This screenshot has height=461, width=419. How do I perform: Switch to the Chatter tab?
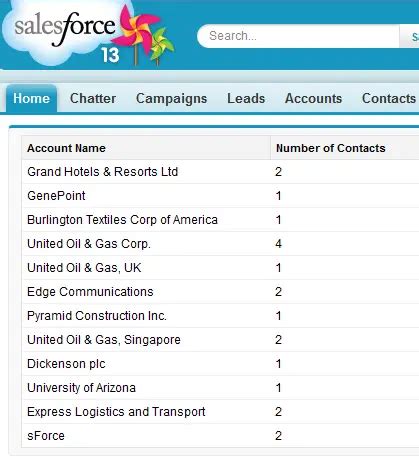point(93,98)
